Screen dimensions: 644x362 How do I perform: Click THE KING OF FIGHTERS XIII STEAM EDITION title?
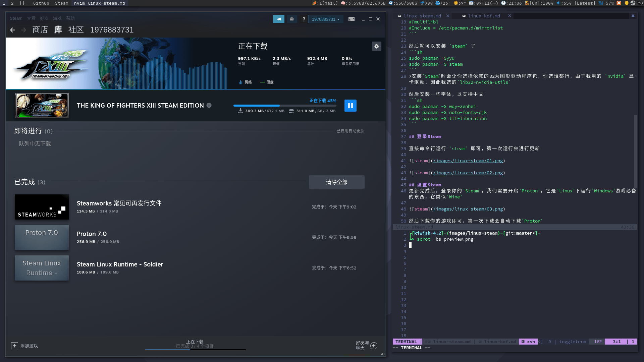[x=140, y=105]
